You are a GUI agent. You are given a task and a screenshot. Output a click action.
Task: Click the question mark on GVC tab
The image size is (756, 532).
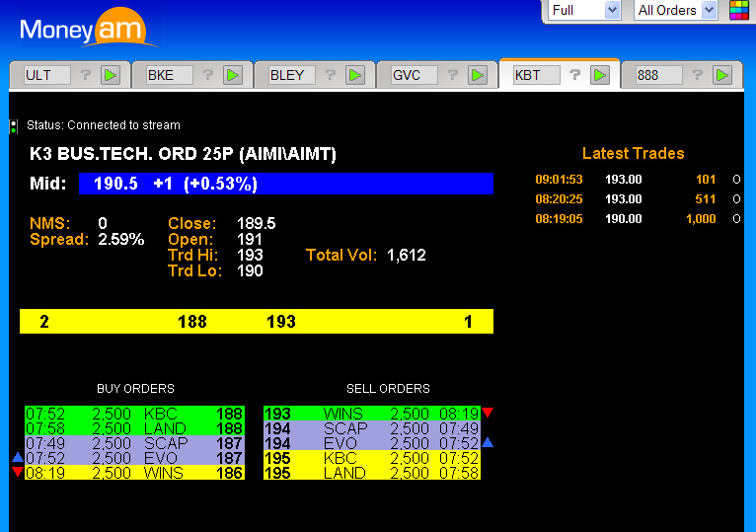453,75
